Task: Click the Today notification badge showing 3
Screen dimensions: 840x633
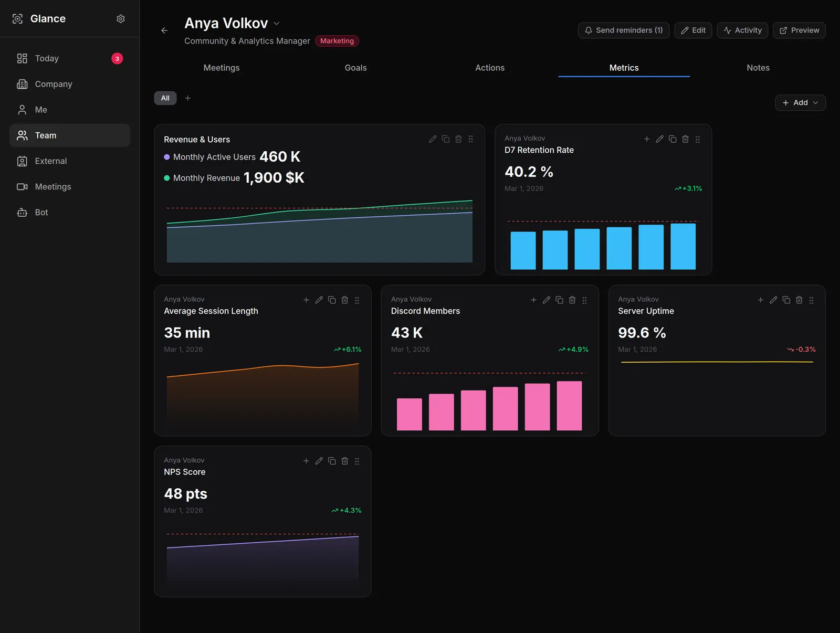Action: point(118,59)
